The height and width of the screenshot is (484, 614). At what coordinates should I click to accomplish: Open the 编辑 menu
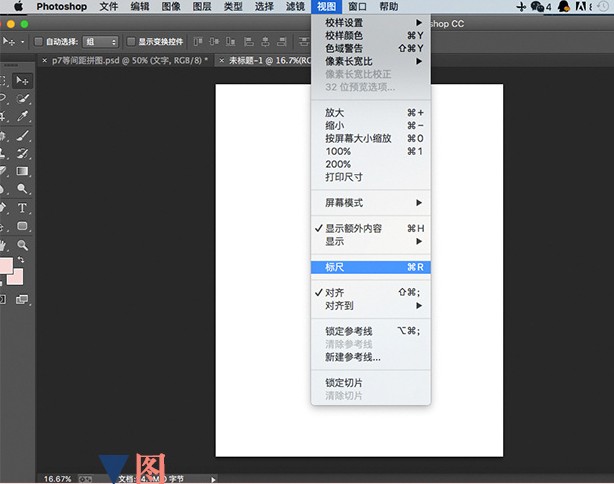(x=140, y=6)
